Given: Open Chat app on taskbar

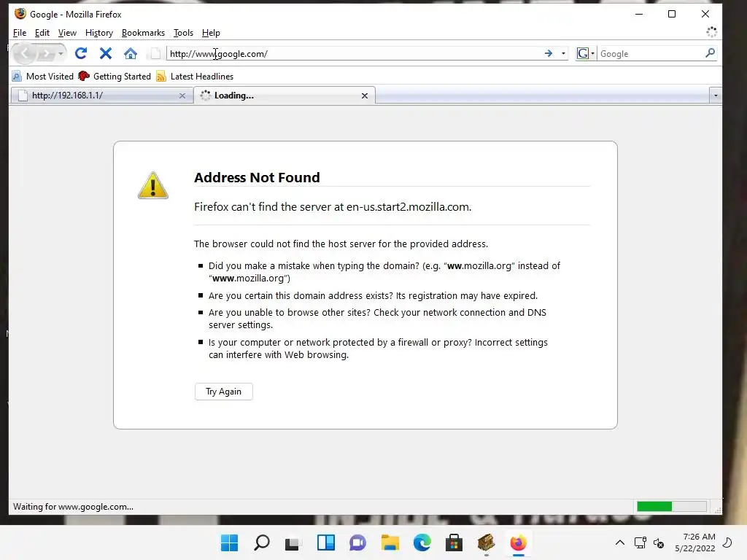Looking at the screenshot, I should (x=357, y=542).
